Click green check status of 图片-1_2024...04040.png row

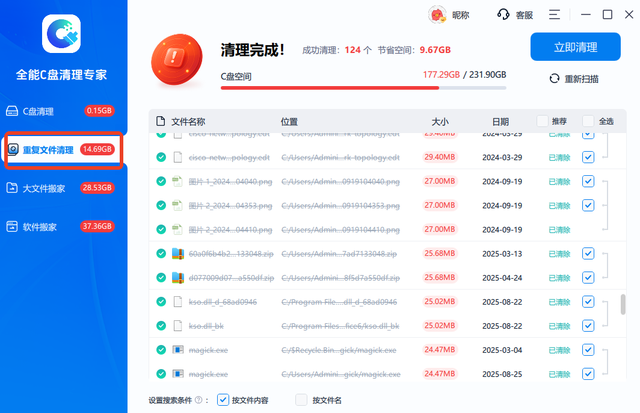[x=161, y=181]
